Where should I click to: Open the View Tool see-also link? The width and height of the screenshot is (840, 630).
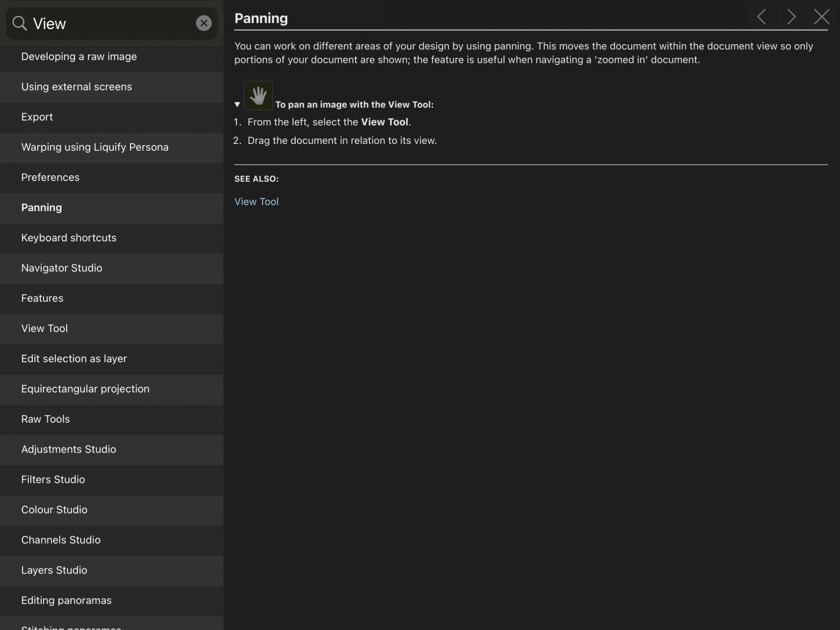click(x=256, y=202)
